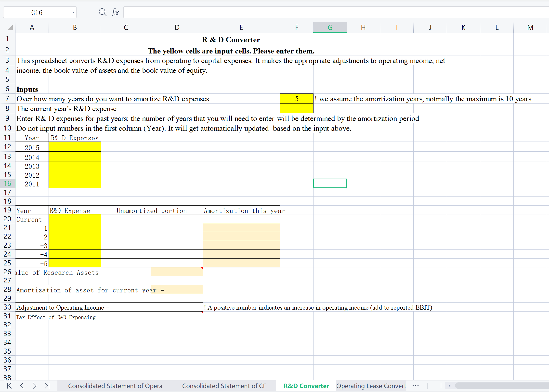
Task: Show more sheets via ellipsis button
Action: click(416, 386)
